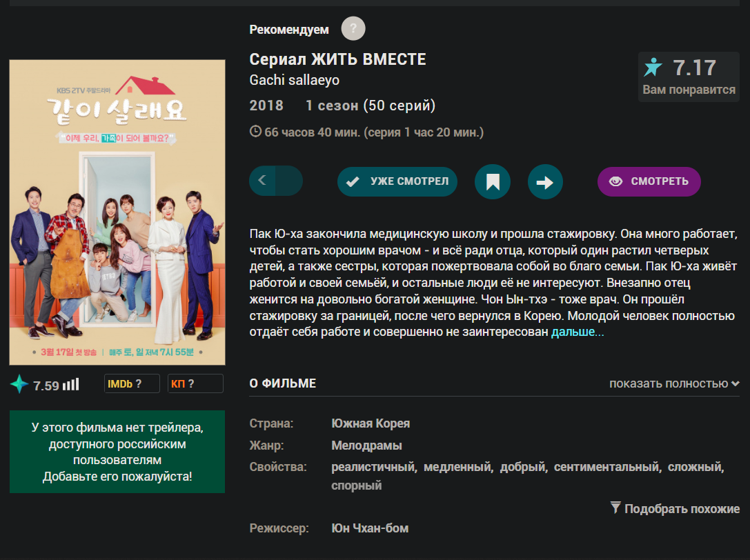Screen dimensions: 750x560
Task: Click the Рекомендуем label
Action: click(289, 30)
